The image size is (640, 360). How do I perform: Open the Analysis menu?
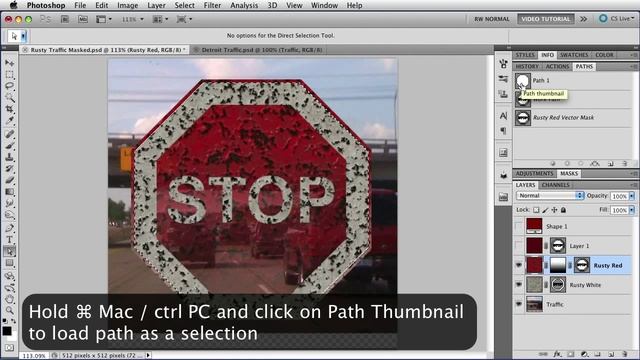click(244, 5)
